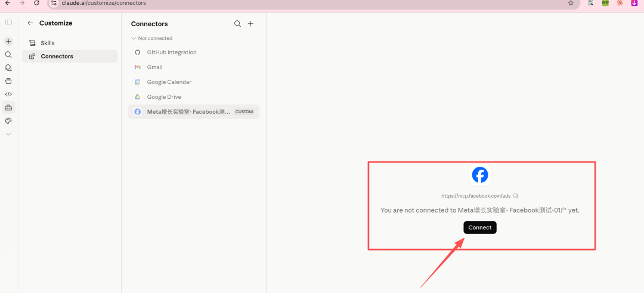Screen dimensions: 644x293
Task: Open the Skills section
Action: (70, 43)
